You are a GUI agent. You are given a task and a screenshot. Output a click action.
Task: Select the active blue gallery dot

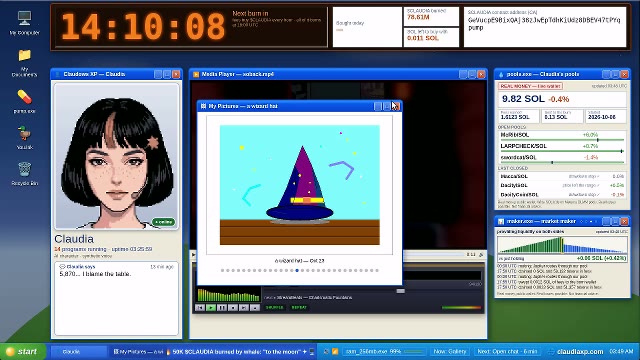tap(297, 270)
